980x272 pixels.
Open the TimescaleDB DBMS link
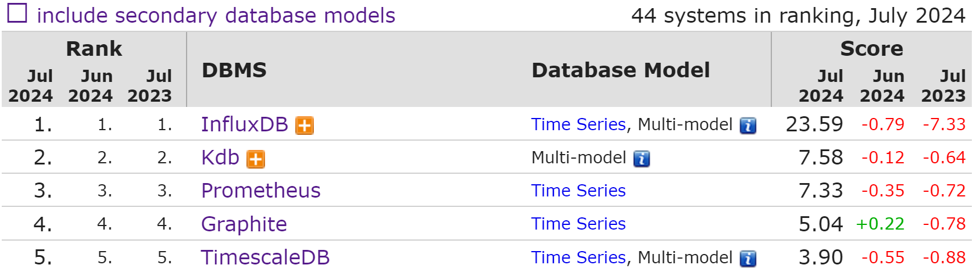(x=265, y=257)
